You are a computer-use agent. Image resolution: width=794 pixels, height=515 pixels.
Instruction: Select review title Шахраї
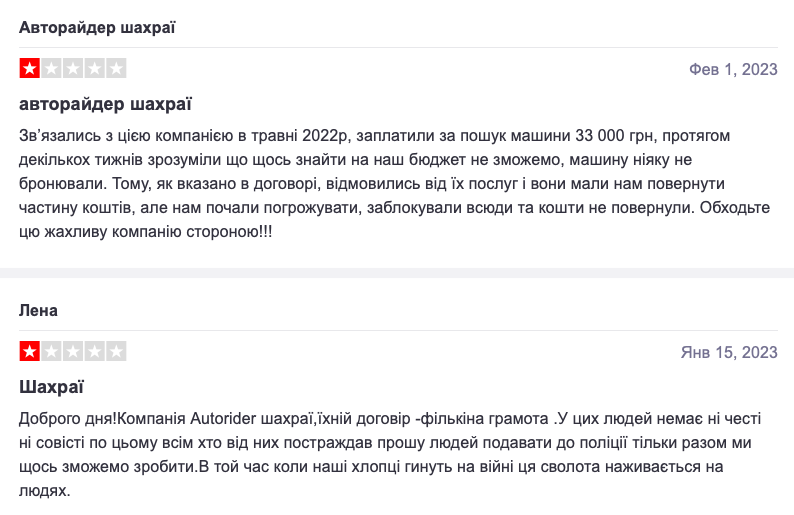pos(51,387)
